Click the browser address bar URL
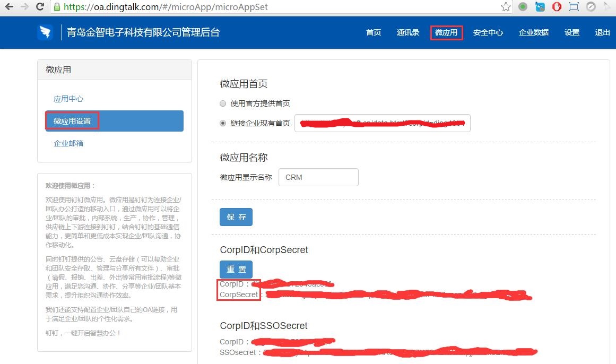 [x=166, y=7]
